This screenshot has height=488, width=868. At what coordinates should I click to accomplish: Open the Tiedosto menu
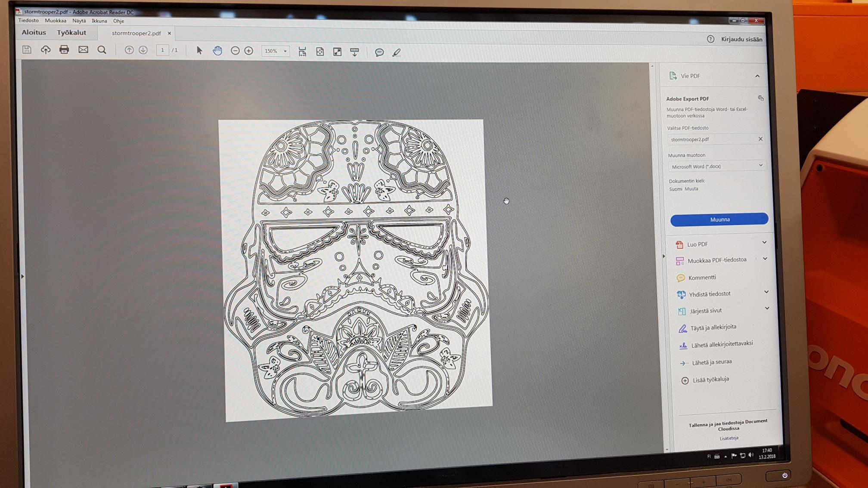28,20
